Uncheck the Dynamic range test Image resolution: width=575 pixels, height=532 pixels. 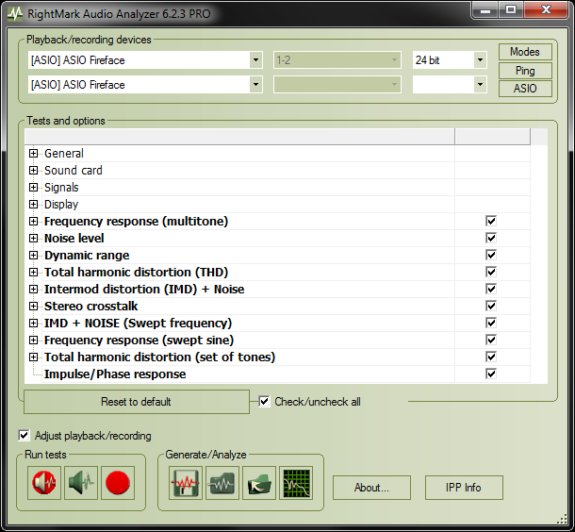(x=491, y=255)
